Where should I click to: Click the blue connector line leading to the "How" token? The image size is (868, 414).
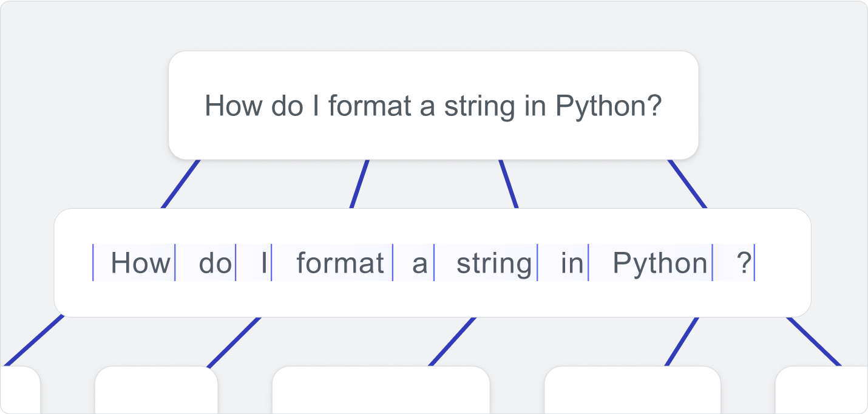tap(181, 183)
